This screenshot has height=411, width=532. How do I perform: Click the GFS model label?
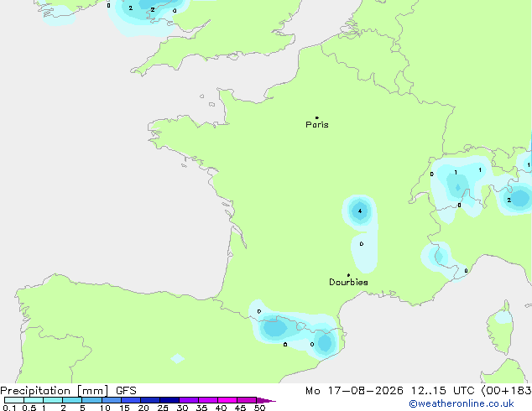coord(126,391)
